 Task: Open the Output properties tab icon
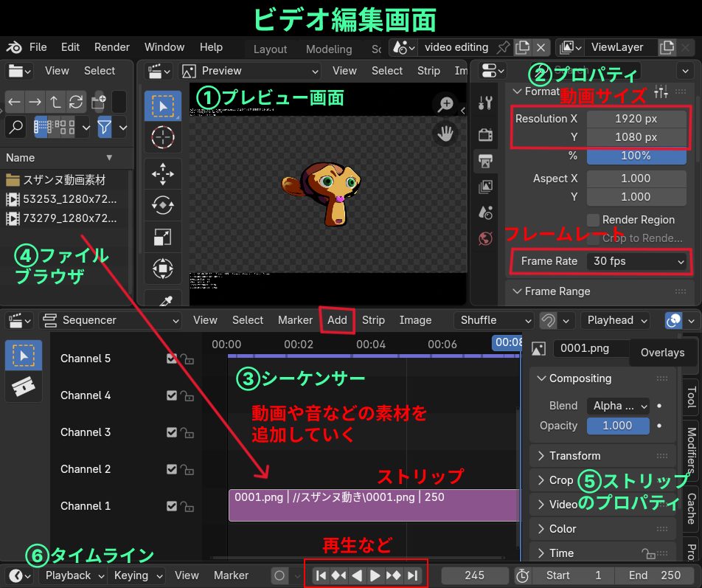485,161
